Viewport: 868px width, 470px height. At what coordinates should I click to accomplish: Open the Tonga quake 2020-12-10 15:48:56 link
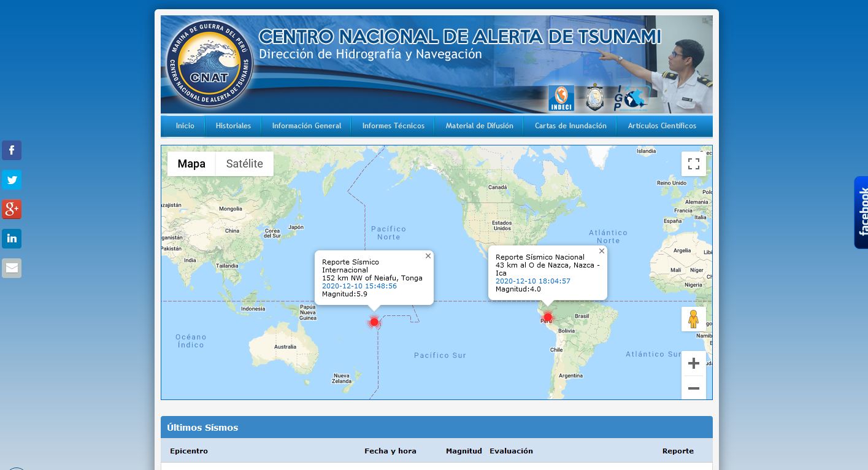pyautogui.click(x=359, y=286)
